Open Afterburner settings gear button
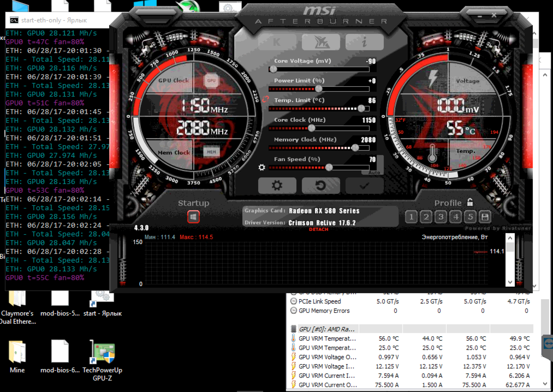Image resolution: width=553 pixels, height=392 pixels. click(277, 186)
